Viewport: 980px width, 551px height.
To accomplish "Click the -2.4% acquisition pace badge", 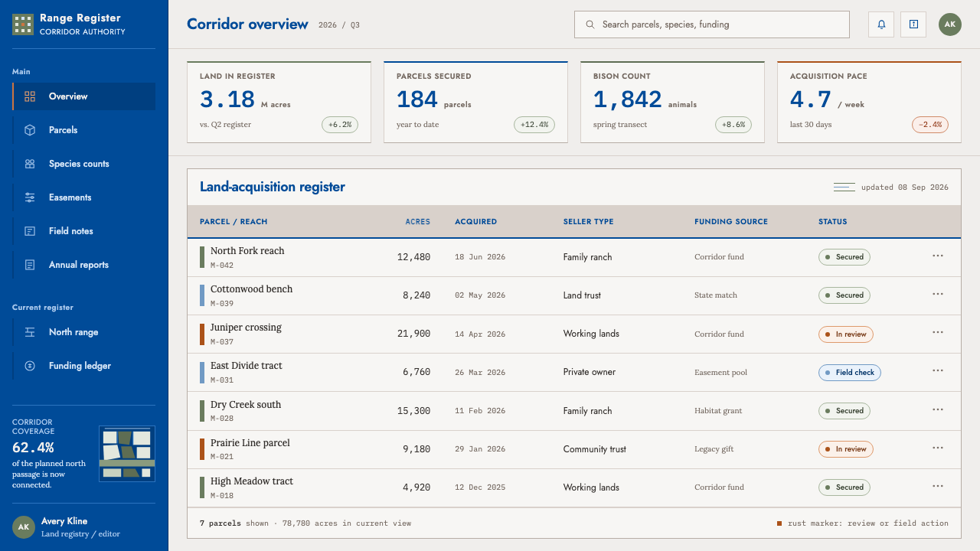I will pyautogui.click(x=930, y=125).
